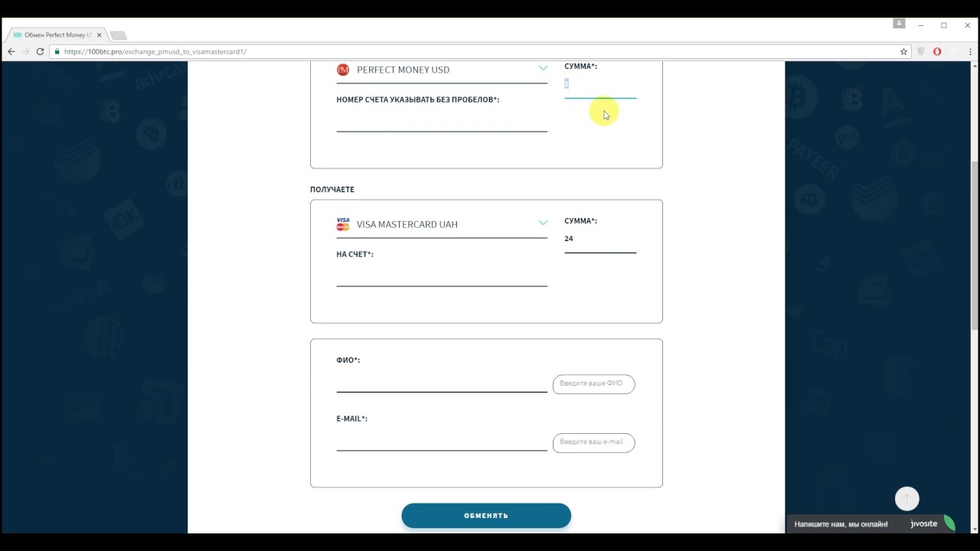Maximize the browser window
Screen dimensions: 980x551
944,25
